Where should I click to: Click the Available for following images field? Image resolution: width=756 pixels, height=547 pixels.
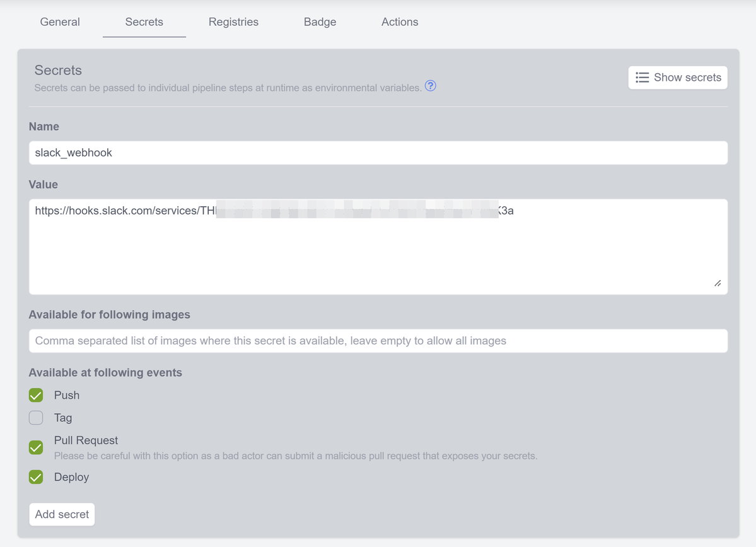(378, 341)
